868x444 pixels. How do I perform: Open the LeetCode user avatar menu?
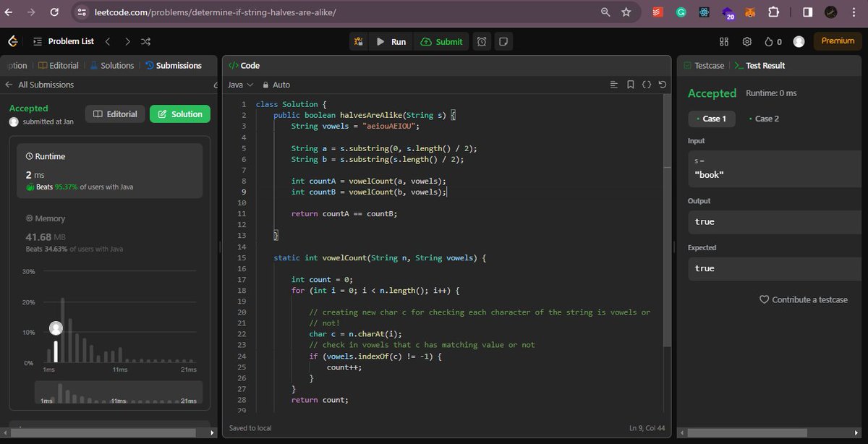(799, 41)
